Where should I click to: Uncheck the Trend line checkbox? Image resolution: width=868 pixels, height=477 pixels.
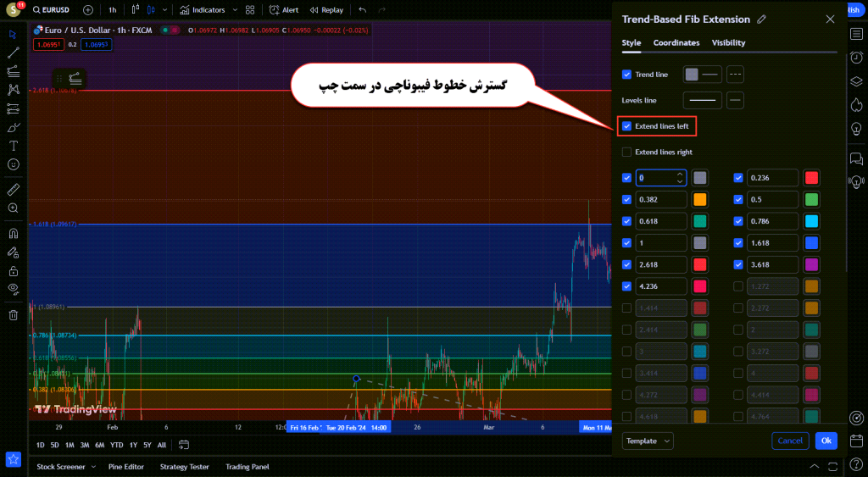click(626, 75)
